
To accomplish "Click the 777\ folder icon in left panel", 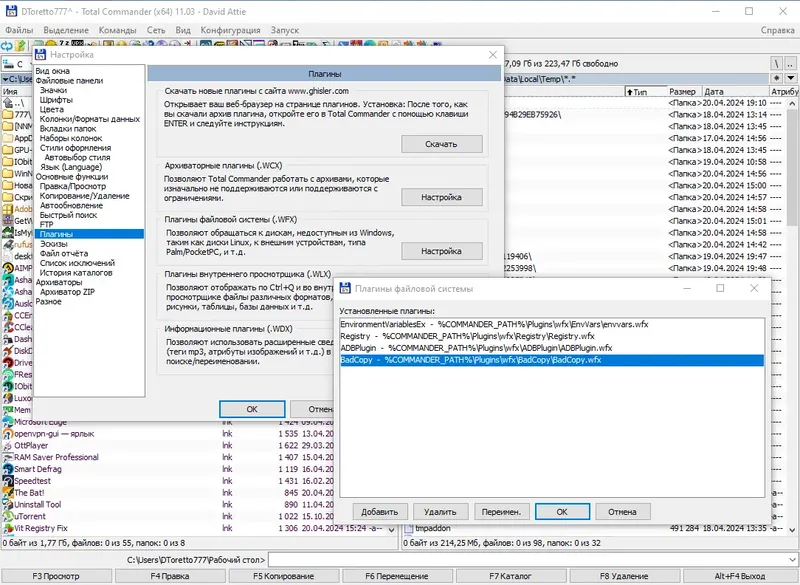I will [7, 115].
